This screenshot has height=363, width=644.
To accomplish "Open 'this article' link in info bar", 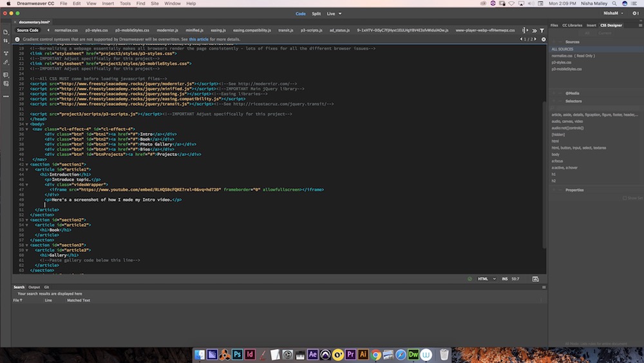I will pyautogui.click(x=199, y=39).
